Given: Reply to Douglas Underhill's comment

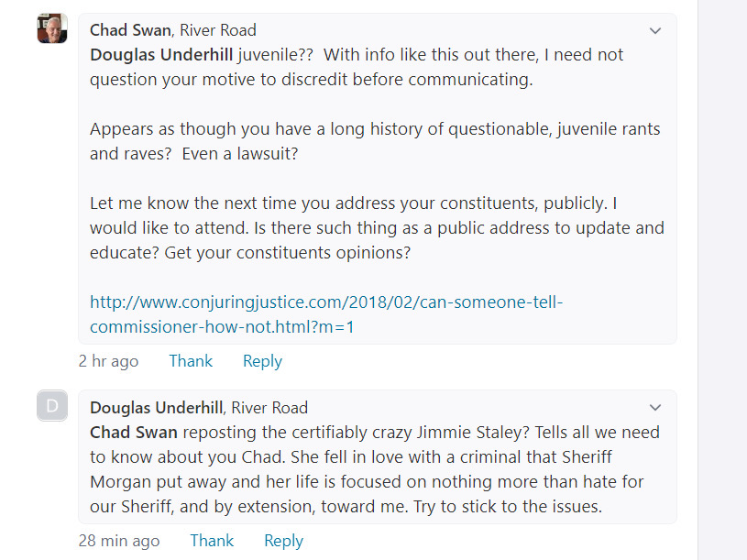Looking at the screenshot, I should (283, 541).
